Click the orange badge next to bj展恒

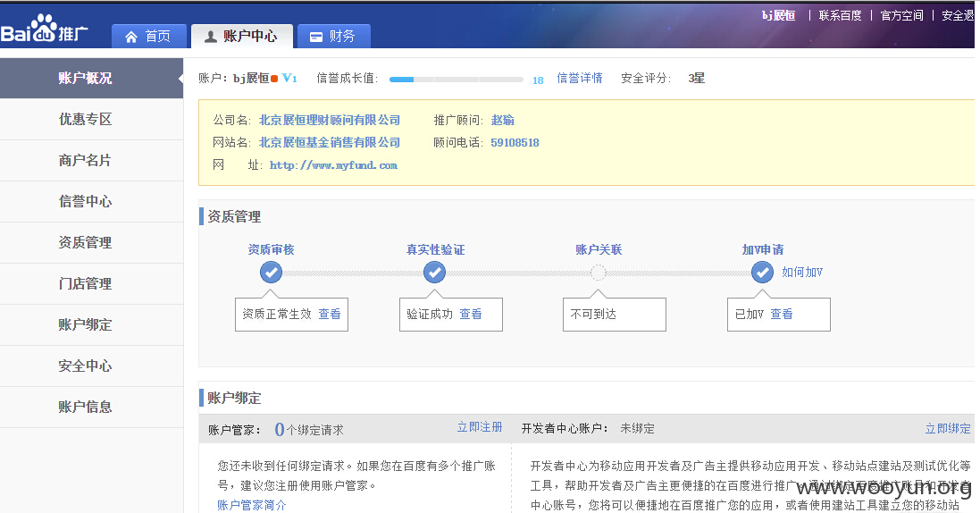[x=274, y=79]
